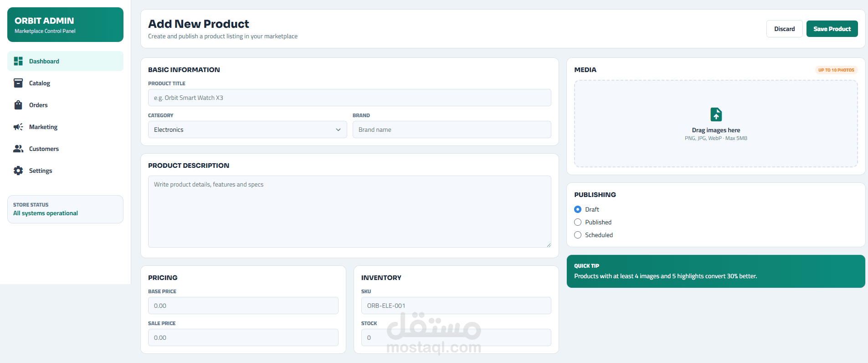868x363 pixels.
Task: Click the Settings gear icon
Action: click(18, 171)
